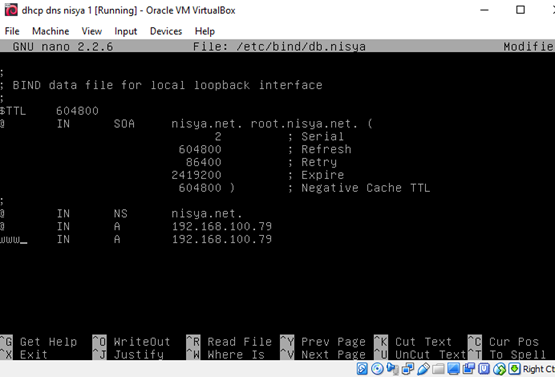Click the keyboard capture green arrow icon
This screenshot has width=555, height=377.
point(514,369)
